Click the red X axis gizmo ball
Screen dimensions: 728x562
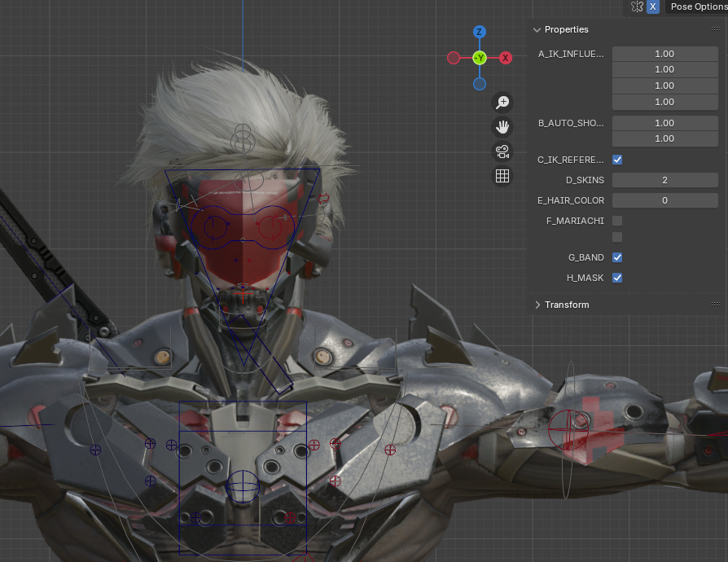tap(506, 58)
